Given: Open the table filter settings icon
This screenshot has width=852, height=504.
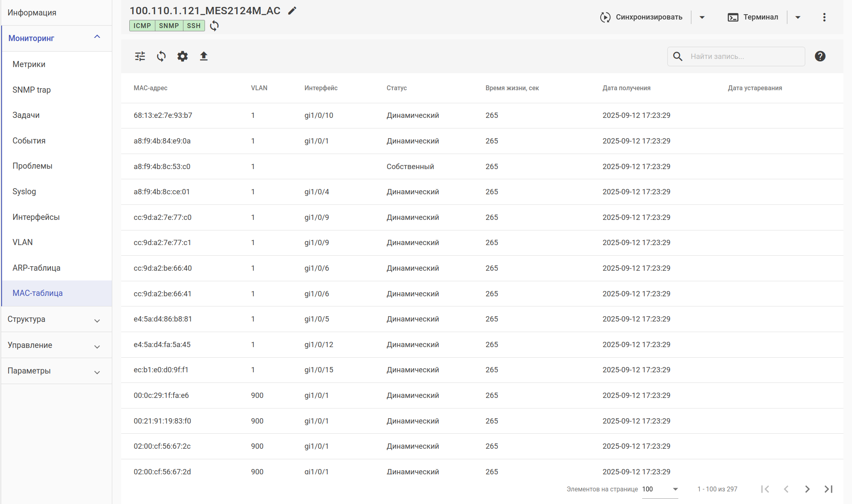Looking at the screenshot, I should (x=140, y=56).
